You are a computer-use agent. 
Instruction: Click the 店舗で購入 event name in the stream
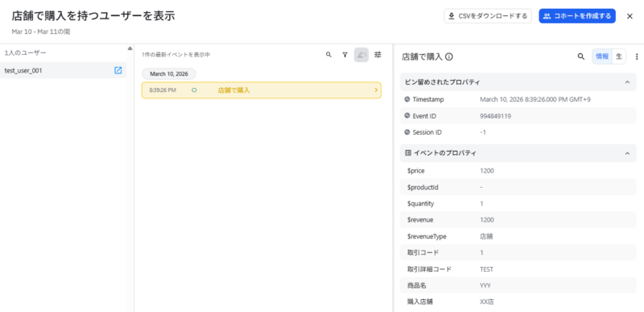233,90
